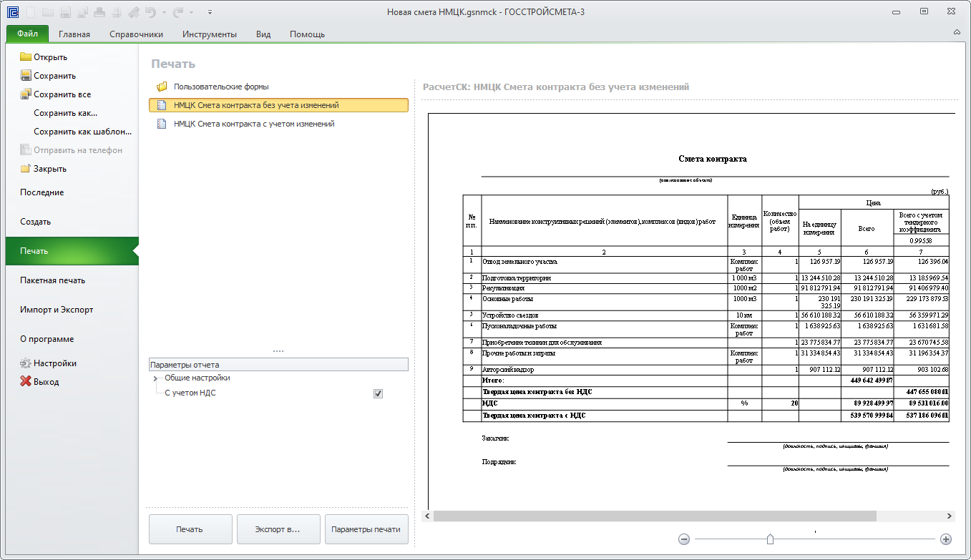
Task: Click the Твердая цена контракта без НДС row
Action: (706, 392)
